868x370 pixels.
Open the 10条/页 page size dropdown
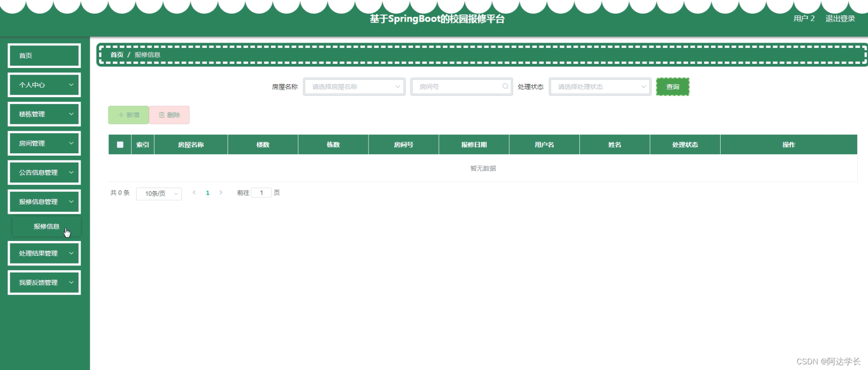(159, 194)
